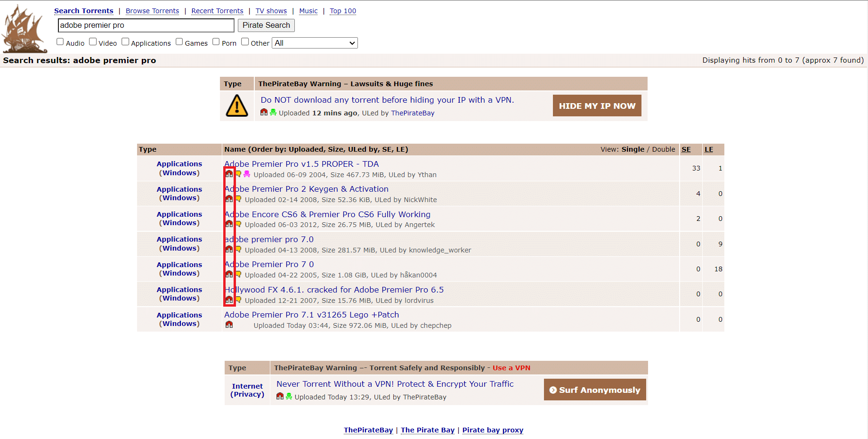Open uploader Ythan's profile link

click(427, 175)
